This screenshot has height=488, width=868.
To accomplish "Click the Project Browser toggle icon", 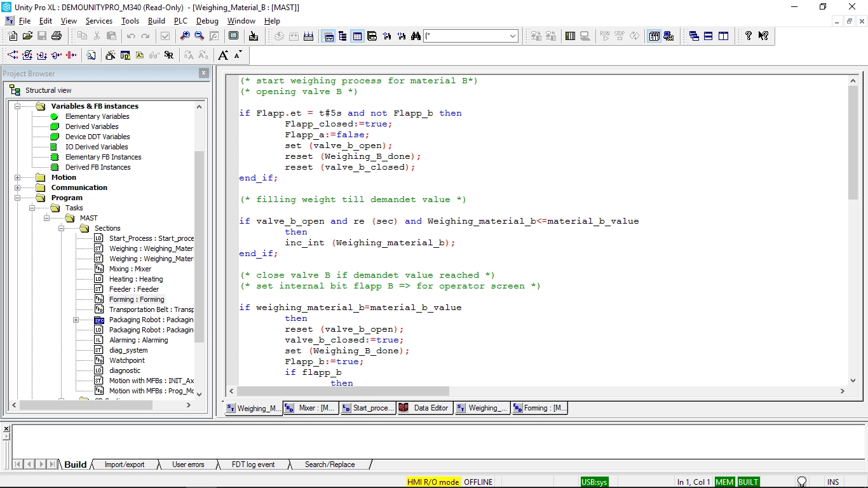I will 343,36.
